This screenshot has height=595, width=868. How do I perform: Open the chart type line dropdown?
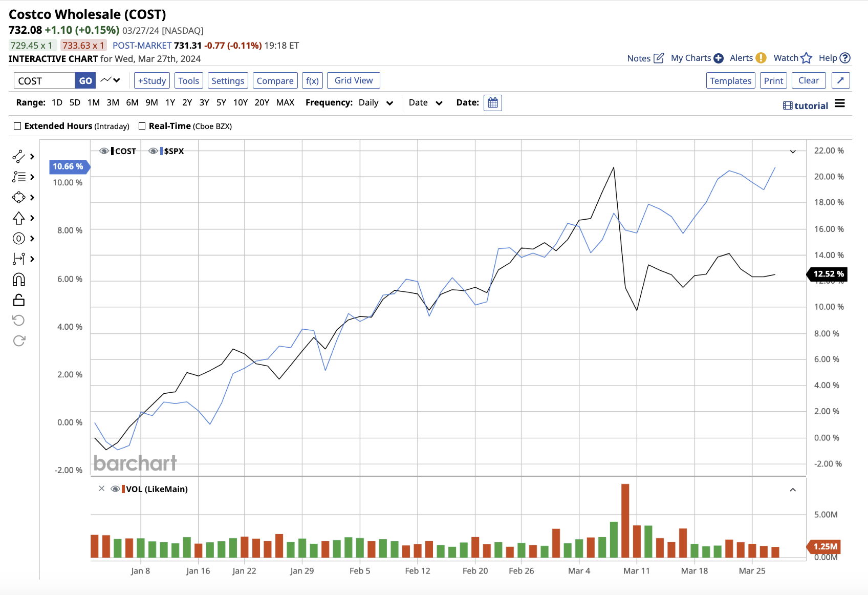point(110,80)
